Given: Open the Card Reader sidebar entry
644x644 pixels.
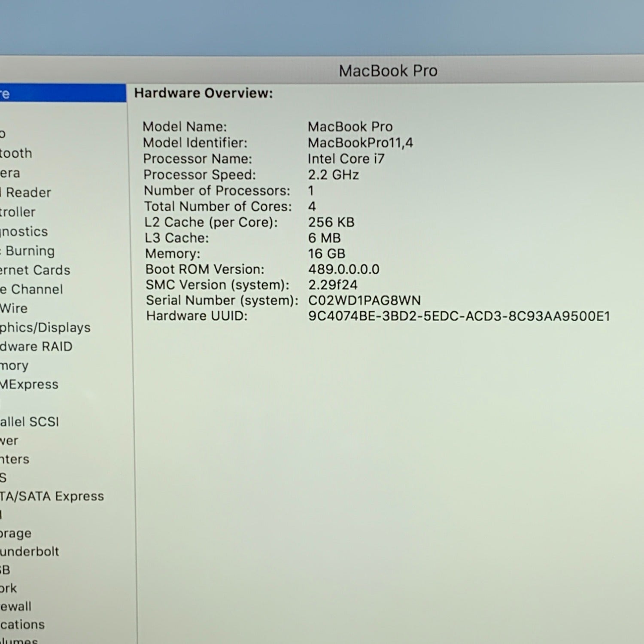Looking at the screenshot, I should pos(27,192).
